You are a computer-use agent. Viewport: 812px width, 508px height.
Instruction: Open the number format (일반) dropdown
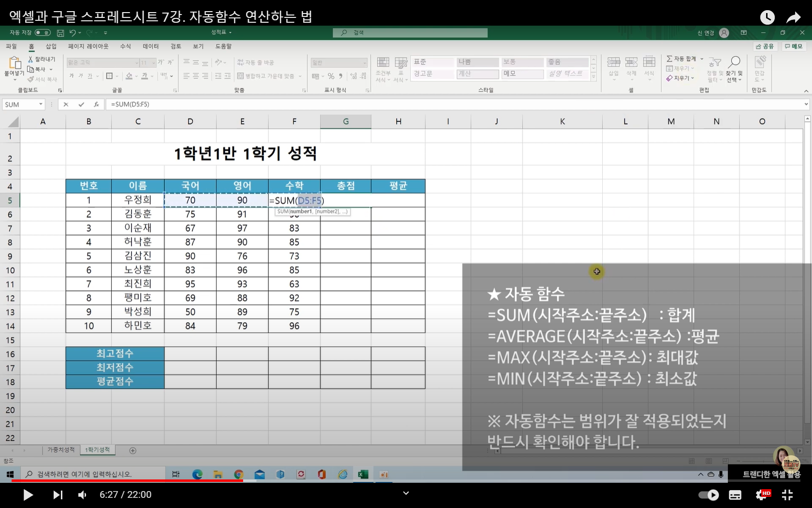pyautogui.click(x=364, y=63)
